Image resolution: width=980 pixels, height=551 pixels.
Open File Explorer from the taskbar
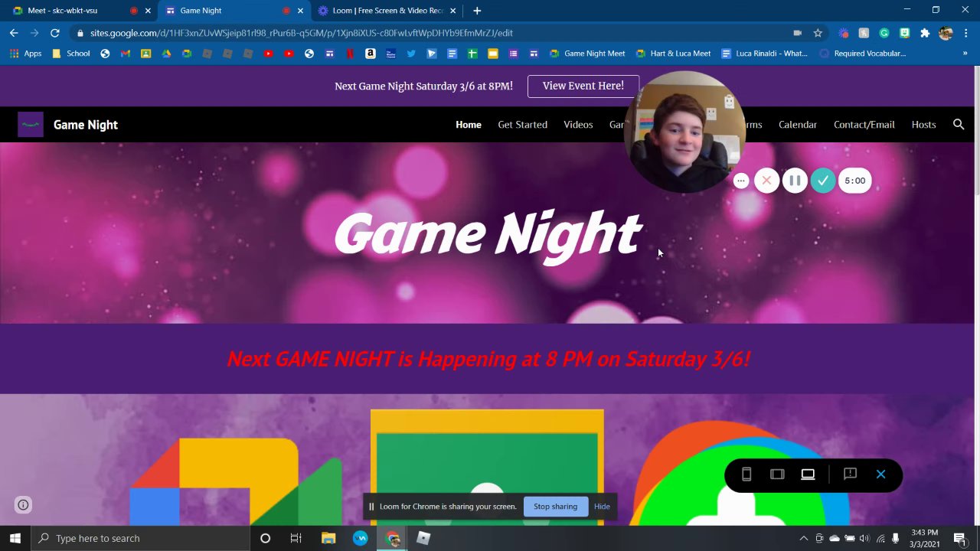(328, 538)
